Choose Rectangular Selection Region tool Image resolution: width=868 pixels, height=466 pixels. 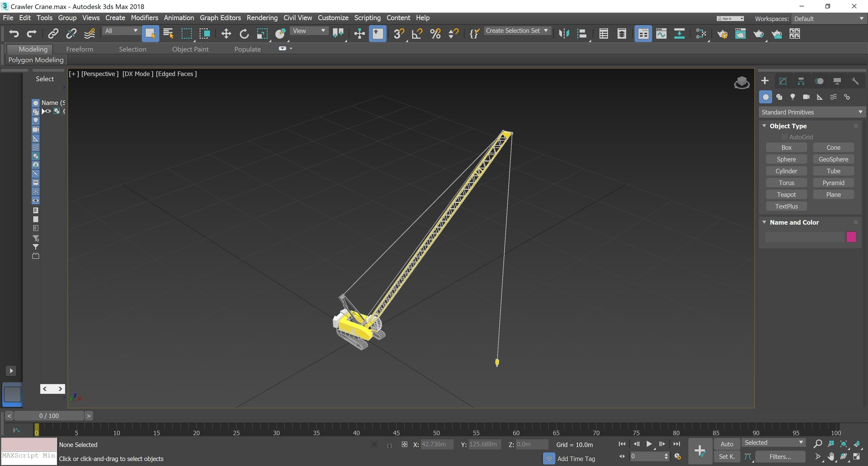click(186, 33)
